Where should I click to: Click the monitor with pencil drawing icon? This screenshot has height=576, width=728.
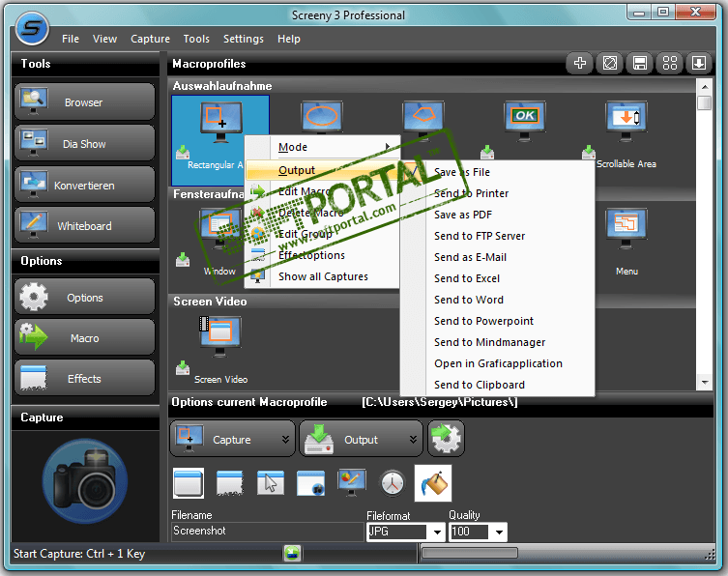pyautogui.click(x=352, y=482)
